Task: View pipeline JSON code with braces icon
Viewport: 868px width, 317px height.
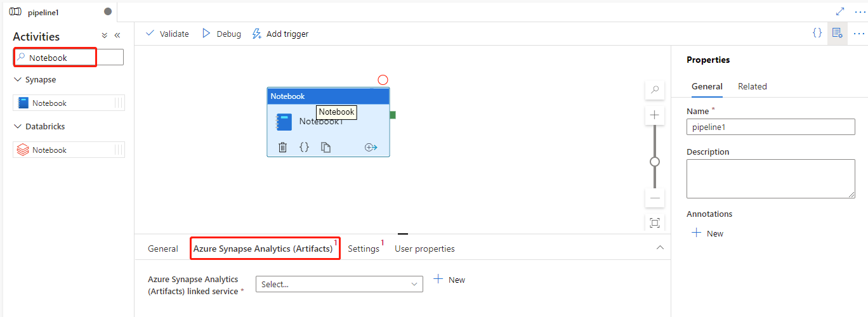Action: 817,33
